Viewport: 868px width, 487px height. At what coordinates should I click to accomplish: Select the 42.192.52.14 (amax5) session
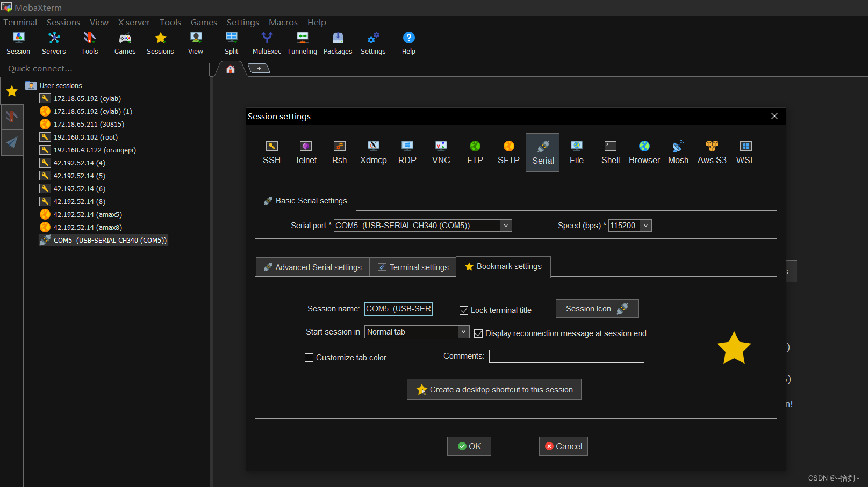81,214
